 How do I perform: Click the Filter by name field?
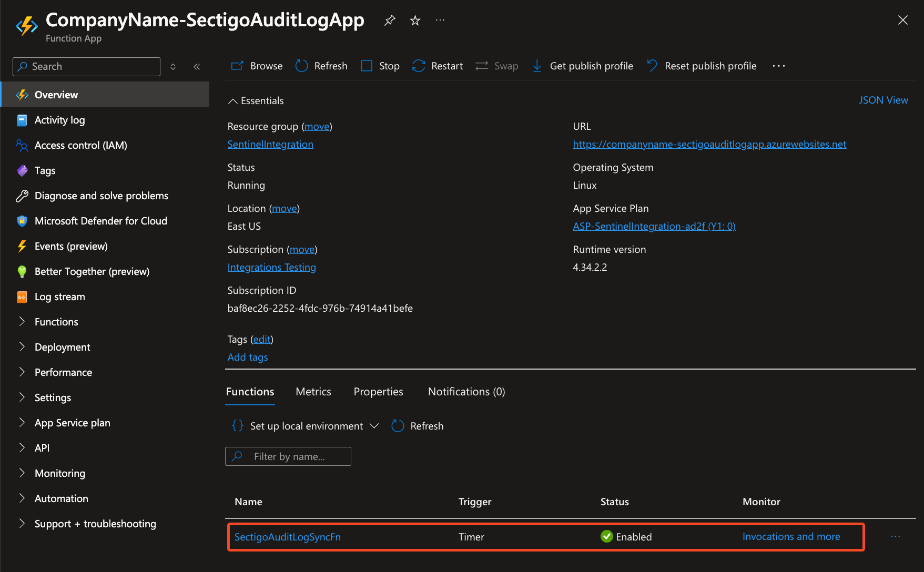[x=288, y=456]
